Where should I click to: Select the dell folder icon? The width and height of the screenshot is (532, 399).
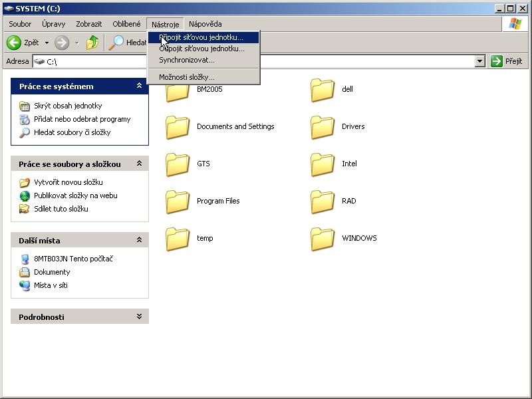(x=323, y=90)
